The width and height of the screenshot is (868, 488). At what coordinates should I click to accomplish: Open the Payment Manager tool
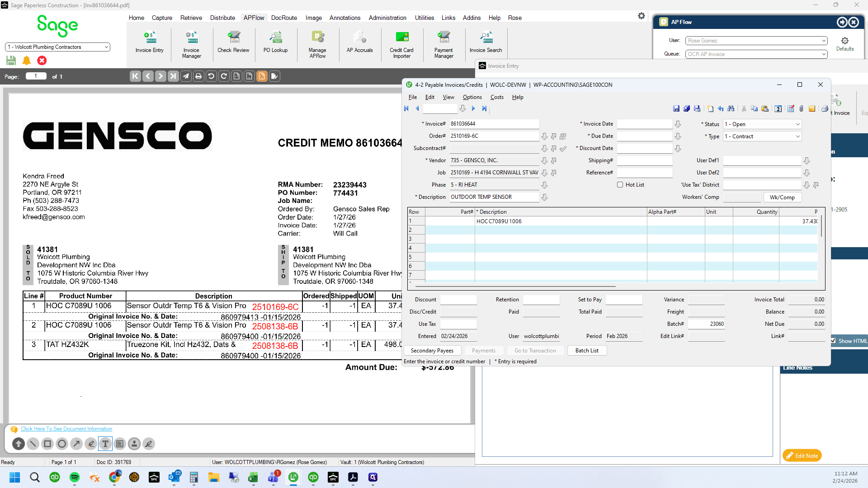(x=443, y=45)
